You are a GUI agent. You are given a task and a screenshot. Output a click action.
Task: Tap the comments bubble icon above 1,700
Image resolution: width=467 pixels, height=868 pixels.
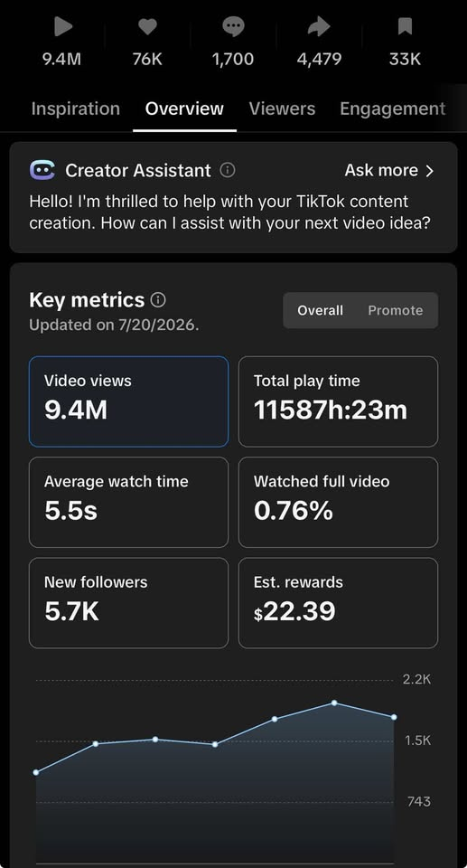(233, 27)
